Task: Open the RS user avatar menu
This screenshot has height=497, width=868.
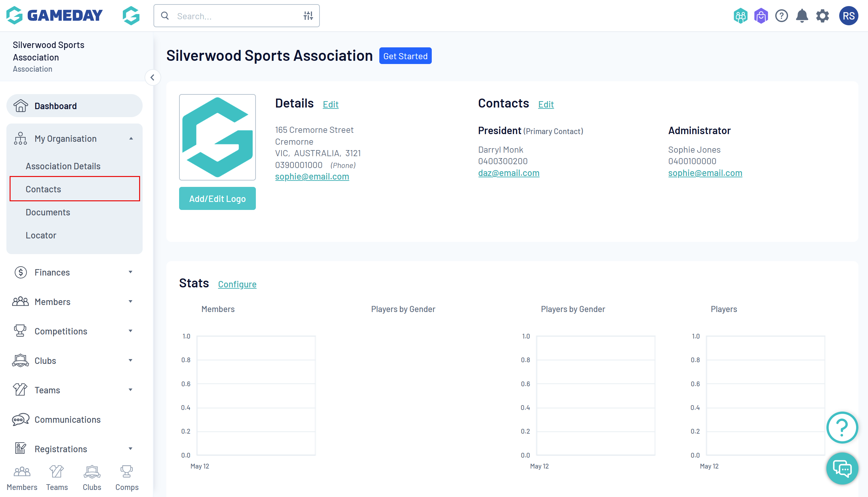Action: (x=848, y=16)
